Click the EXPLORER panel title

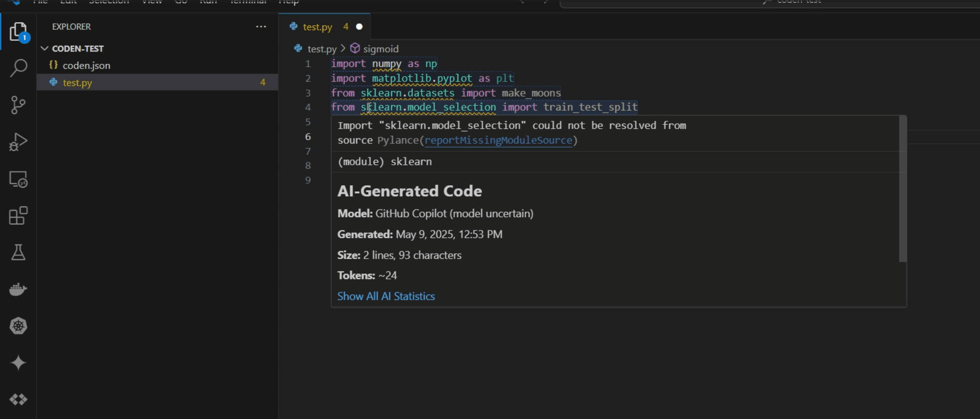[71, 27]
